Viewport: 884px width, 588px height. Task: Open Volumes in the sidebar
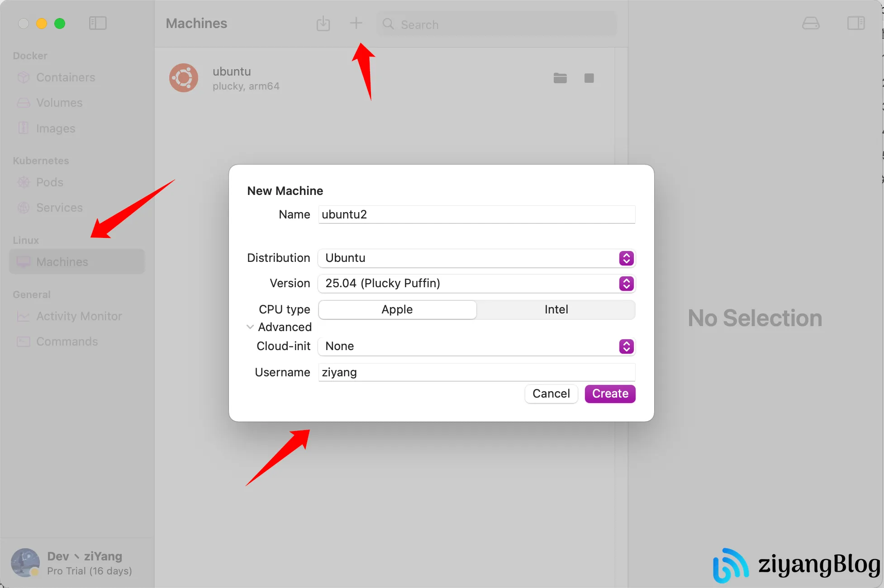[77, 103]
